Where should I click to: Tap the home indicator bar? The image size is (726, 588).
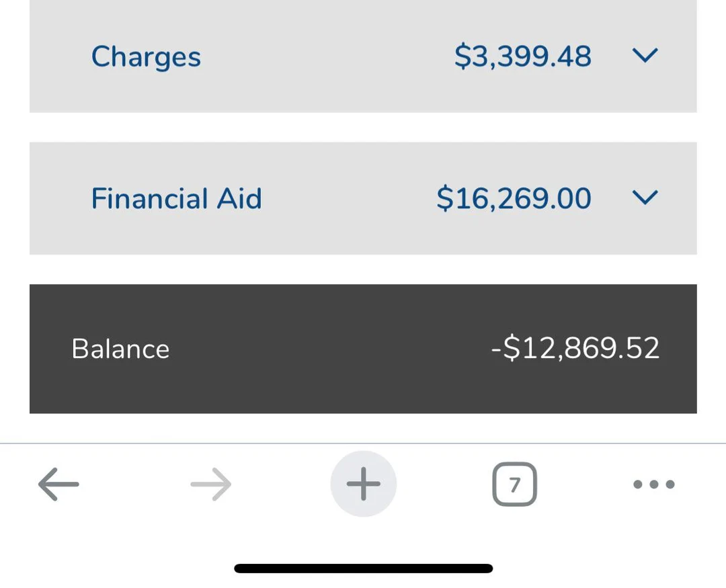(363, 568)
